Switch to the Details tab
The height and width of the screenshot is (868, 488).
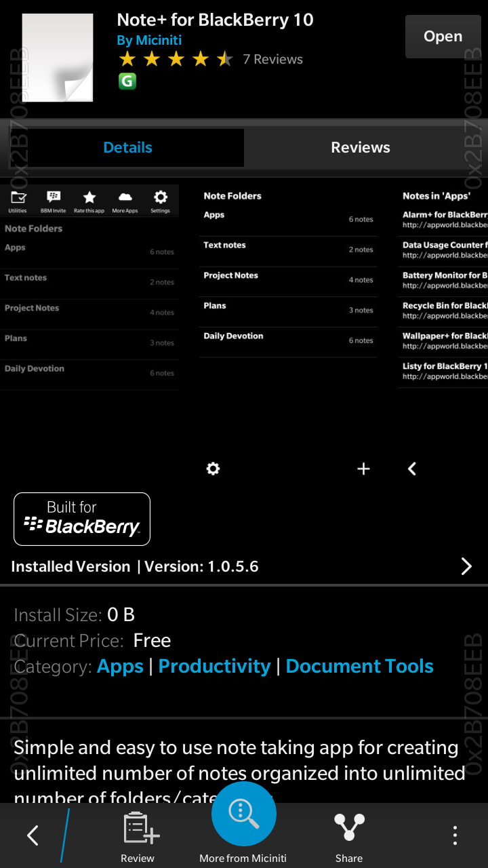pyautogui.click(x=127, y=148)
